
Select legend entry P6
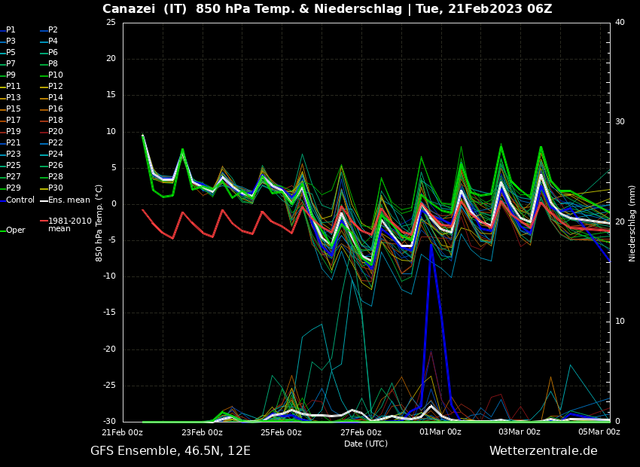(x=53, y=52)
